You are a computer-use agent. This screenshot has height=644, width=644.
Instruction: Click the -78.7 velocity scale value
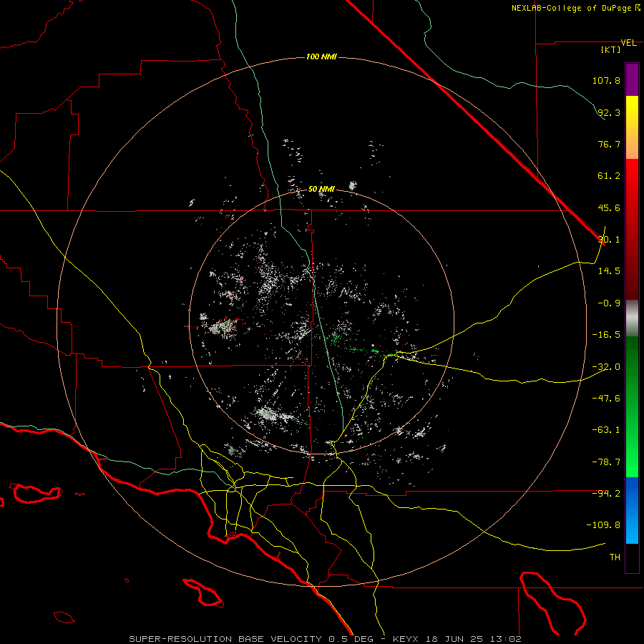(x=606, y=462)
